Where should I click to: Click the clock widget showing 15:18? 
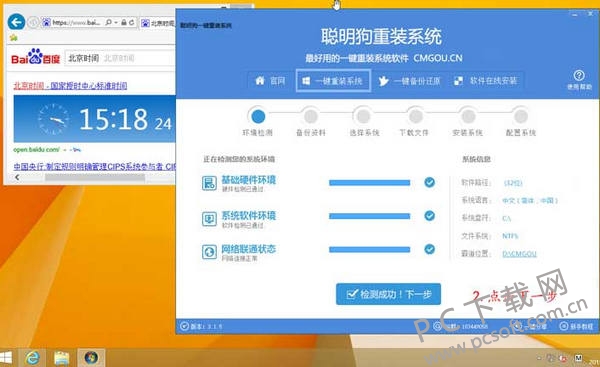pos(95,119)
